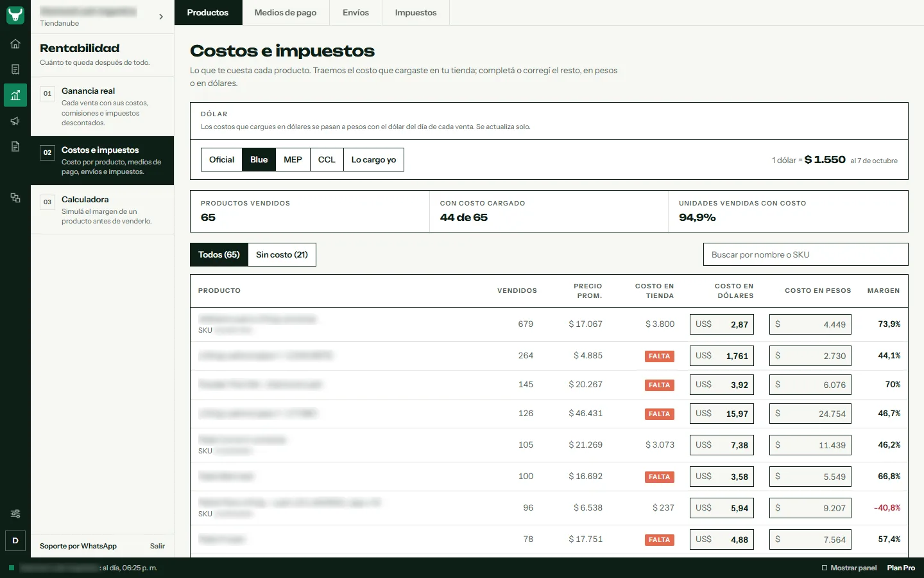Edit peso cost field showing 4.449
Screen dimensions: 924x578
810,324
